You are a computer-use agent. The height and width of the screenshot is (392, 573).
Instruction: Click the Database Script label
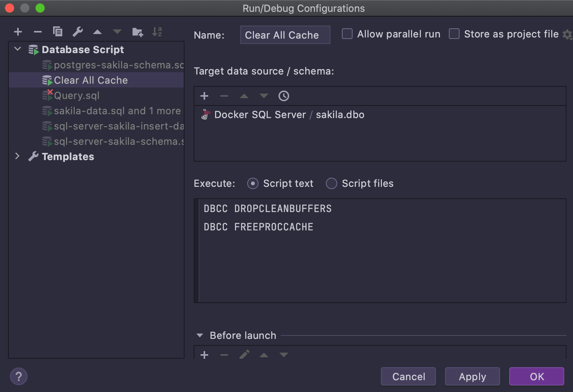83,50
